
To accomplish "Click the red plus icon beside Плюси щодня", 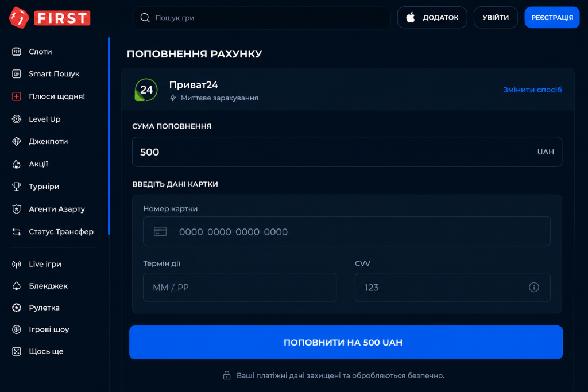I will [x=17, y=96].
